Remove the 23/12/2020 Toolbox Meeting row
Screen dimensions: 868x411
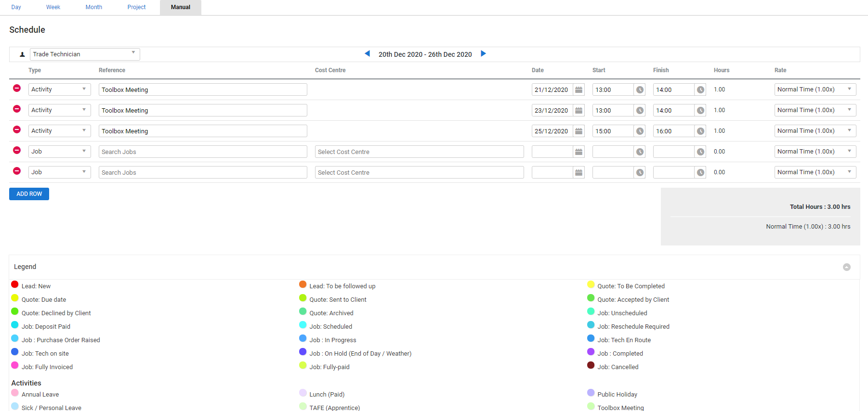coord(17,109)
